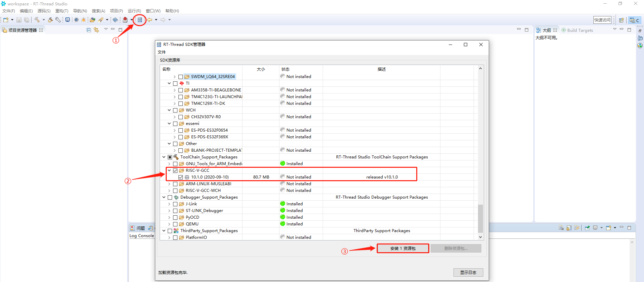Expand the ARM-LINUX-MUSLEABI node
644x282 pixels.
(x=169, y=184)
